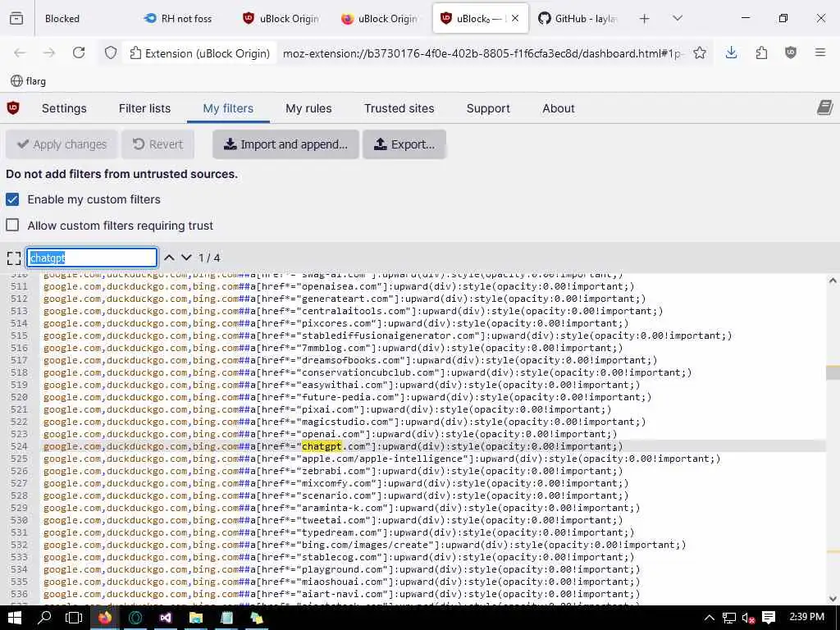Switch to Firefox in the taskbar

point(105,618)
